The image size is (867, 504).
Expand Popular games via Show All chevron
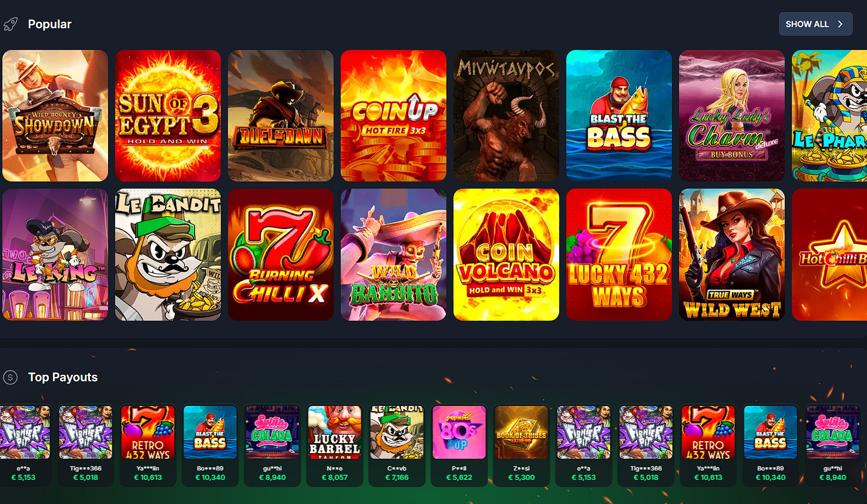(841, 24)
